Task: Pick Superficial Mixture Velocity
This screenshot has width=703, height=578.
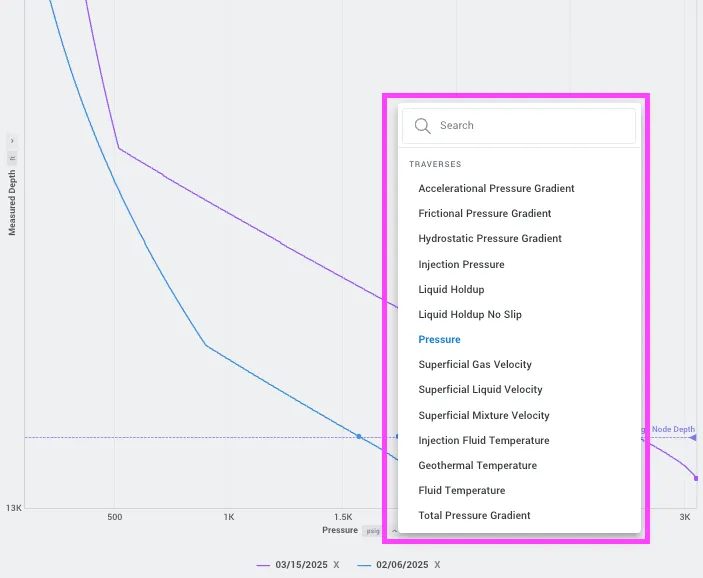Action: click(x=484, y=415)
